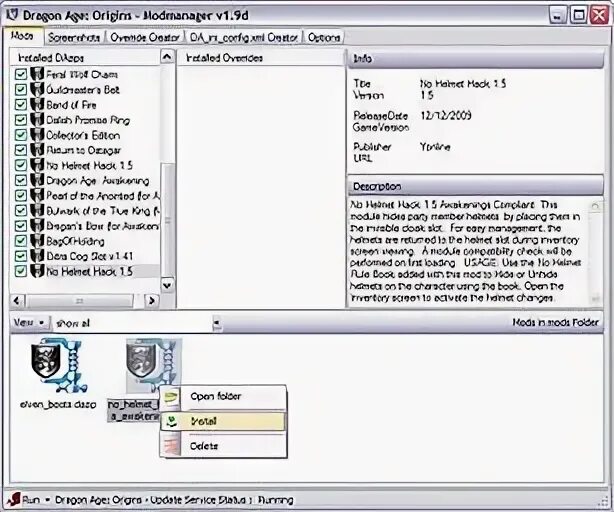Uncheck the Collector's Edition checkbox

[x=20, y=135]
